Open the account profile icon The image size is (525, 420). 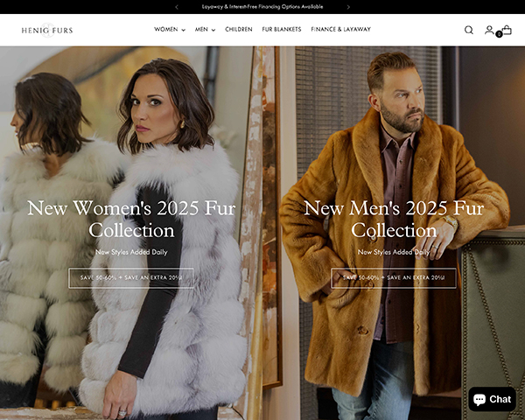pos(489,30)
